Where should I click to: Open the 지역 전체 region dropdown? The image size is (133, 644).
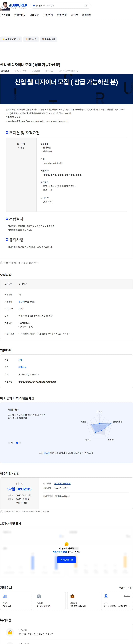39,6
